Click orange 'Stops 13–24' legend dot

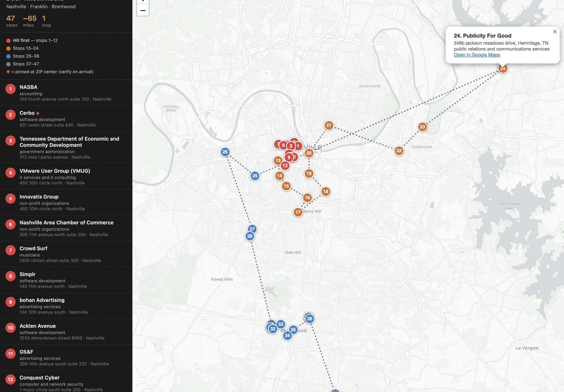[8, 48]
